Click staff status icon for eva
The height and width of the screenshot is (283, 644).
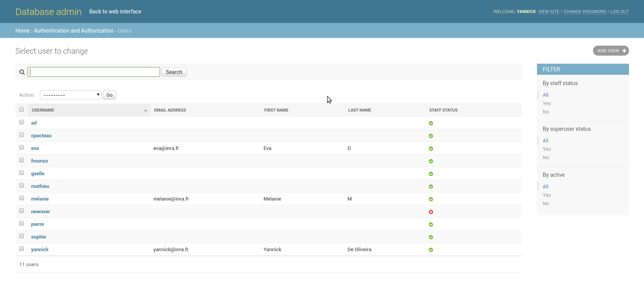[431, 148]
